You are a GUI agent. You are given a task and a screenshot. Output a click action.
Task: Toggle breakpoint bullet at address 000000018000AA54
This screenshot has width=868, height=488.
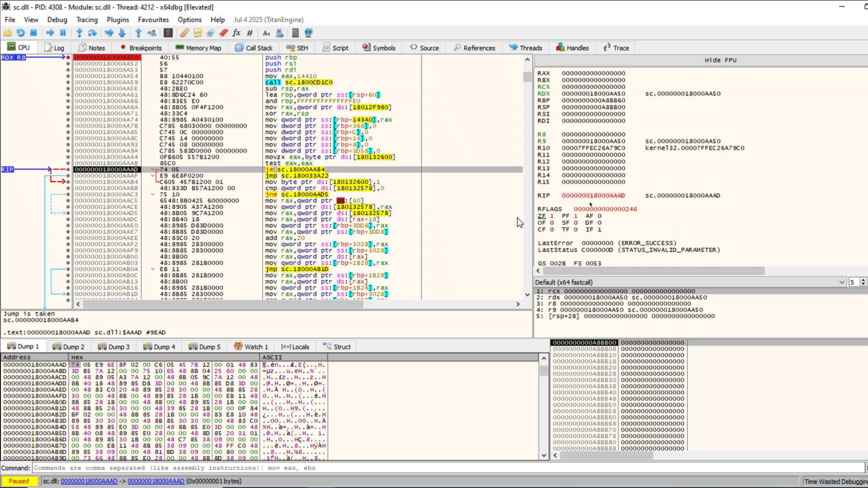pos(68,76)
